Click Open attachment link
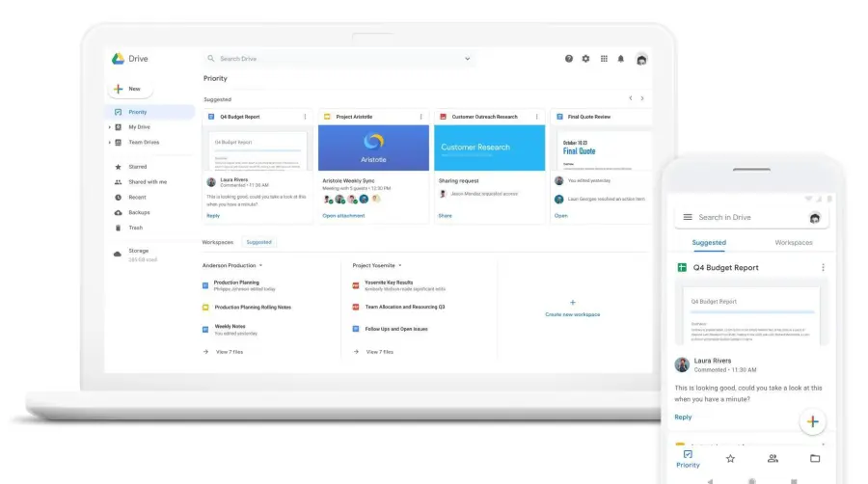The image size is (868, 484). [343, 216]
